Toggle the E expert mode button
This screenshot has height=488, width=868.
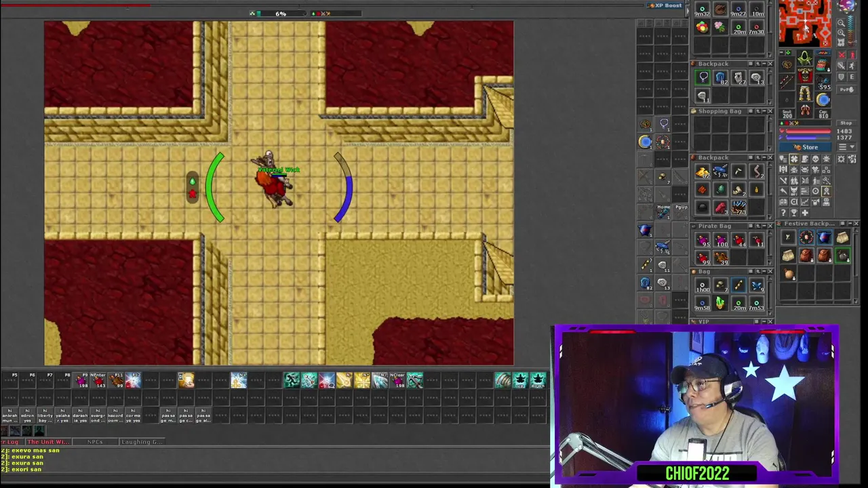point(852,77)
